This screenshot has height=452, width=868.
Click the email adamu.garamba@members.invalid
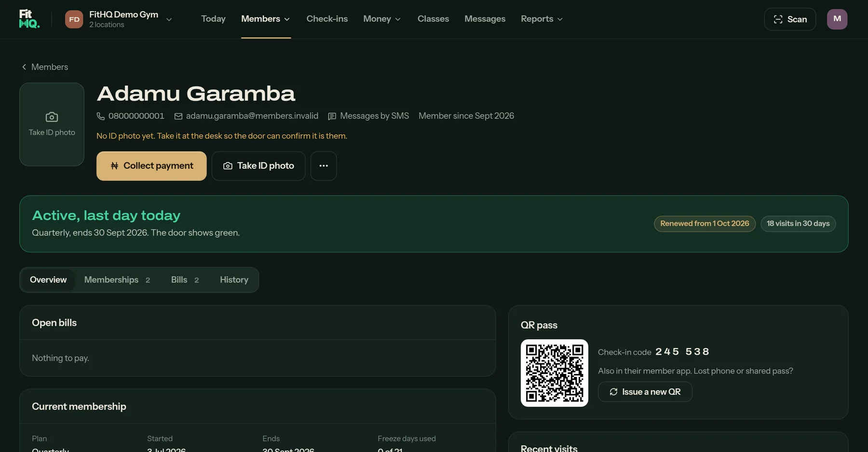(252, 116)
